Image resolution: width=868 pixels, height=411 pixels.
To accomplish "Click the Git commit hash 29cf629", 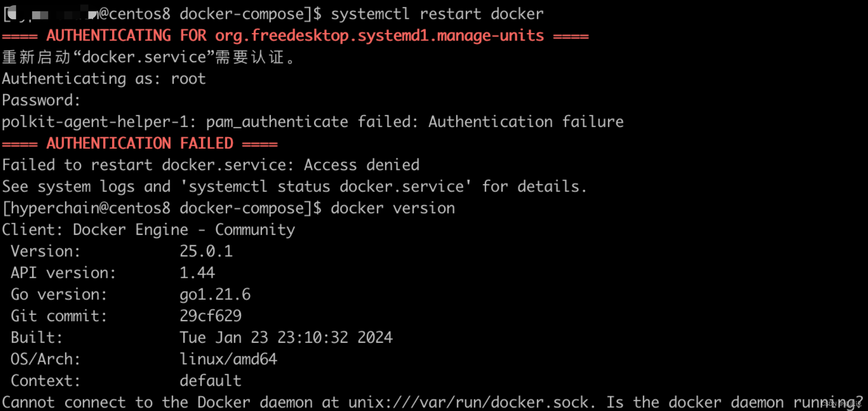I will point(210,316).
